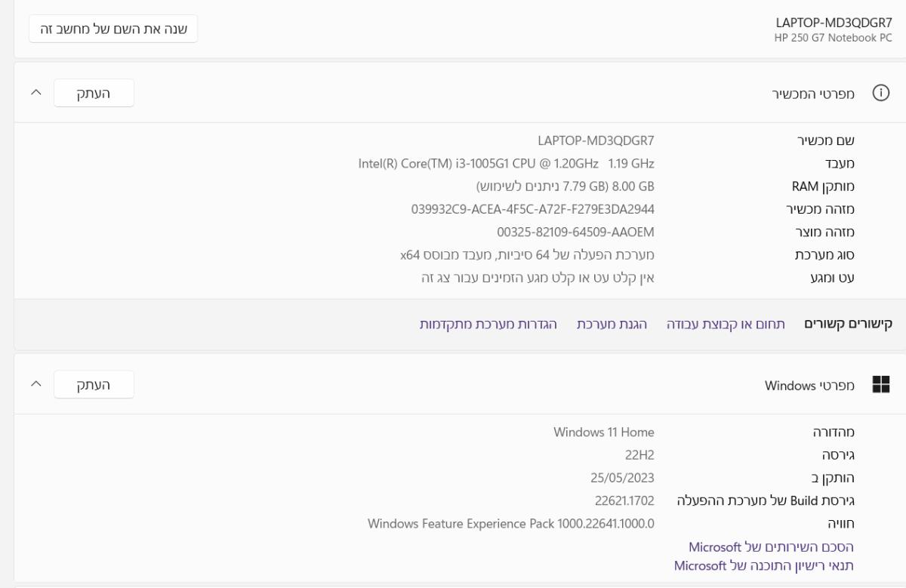
Task: Click the info icon beside מפרטי המכשיר
Action: pyautogui.click(x=880, y=93)
